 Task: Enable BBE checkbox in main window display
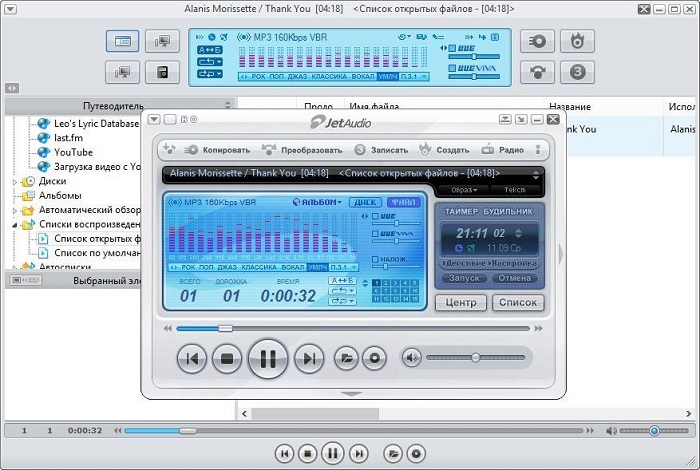click(452, 48)
